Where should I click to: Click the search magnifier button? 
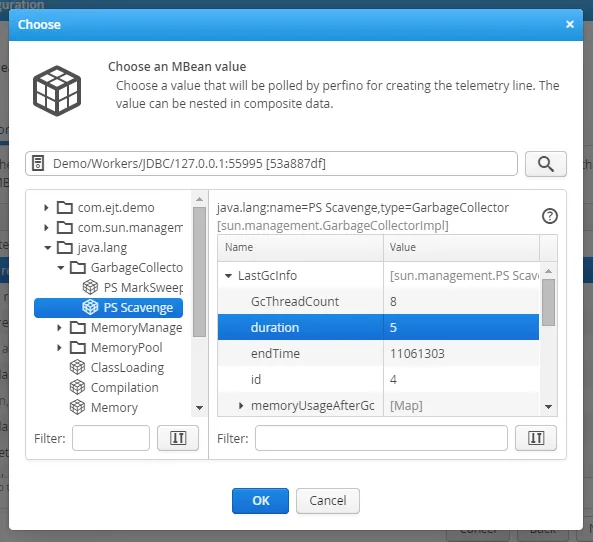[545, 164]
